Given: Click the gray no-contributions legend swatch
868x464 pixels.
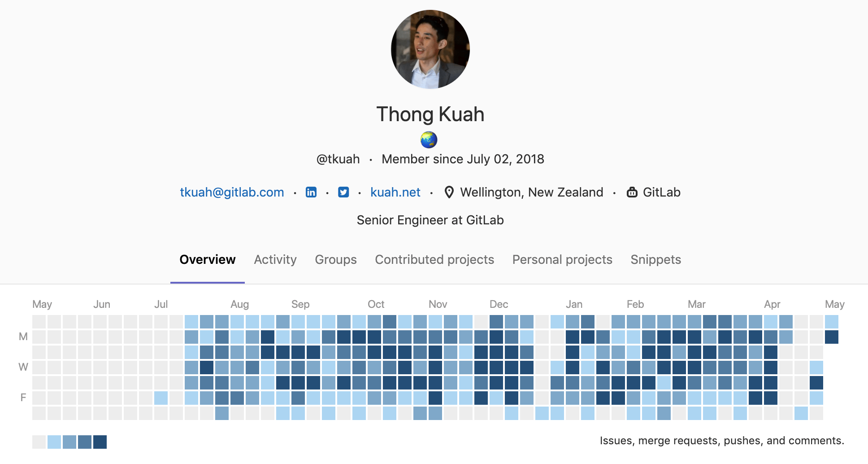Looking at the screenshot, I should tap(39, 442).
